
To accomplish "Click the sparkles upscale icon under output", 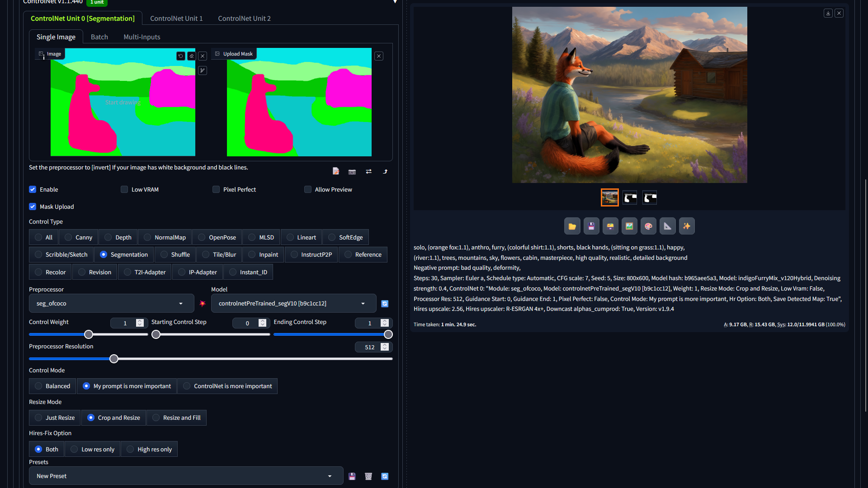I will pyautogui.click(x=687, y=226).
